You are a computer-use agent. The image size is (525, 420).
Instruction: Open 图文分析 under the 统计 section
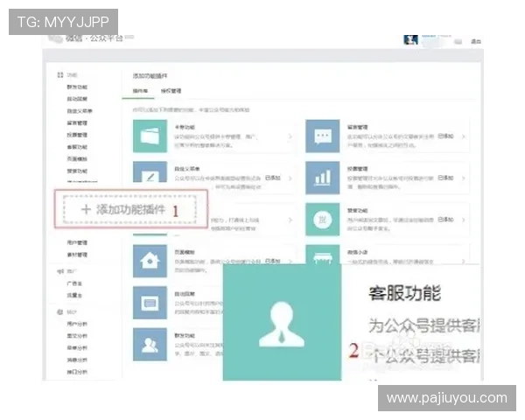pyautogui.click(x=77, y=336)
